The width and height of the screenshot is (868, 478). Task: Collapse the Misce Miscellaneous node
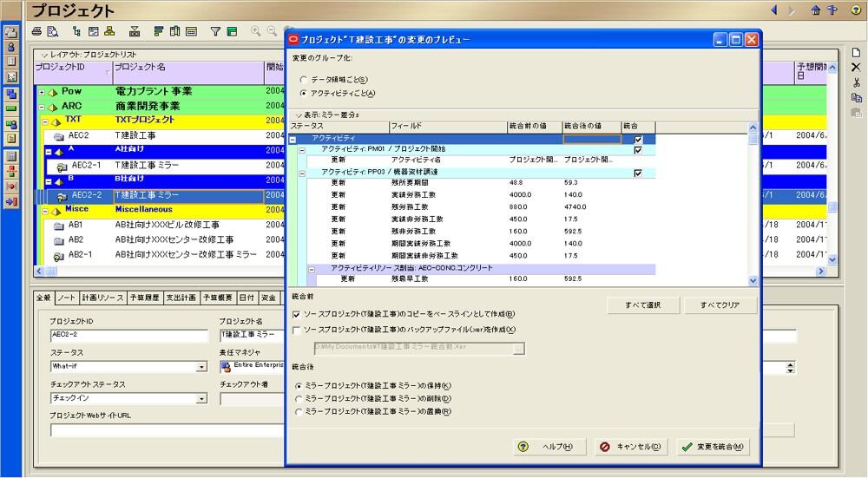tap(45, 212)
